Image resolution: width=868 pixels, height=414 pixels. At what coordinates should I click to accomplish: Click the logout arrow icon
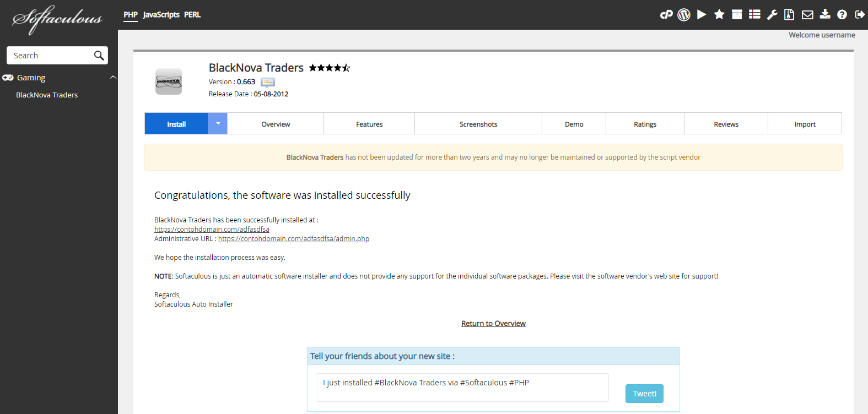click(860, 15)
